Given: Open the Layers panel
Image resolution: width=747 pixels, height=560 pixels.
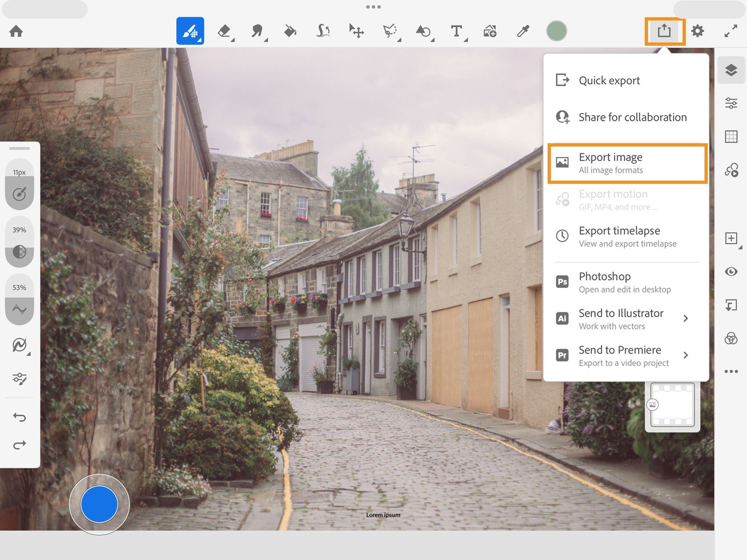Looking at the screenshot, I should (731, 70).
